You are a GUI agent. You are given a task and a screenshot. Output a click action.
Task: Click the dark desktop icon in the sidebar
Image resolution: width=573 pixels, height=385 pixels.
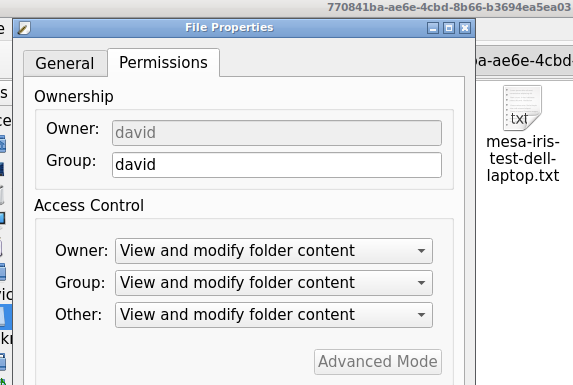pyautogui.click(x=2, y=169)
